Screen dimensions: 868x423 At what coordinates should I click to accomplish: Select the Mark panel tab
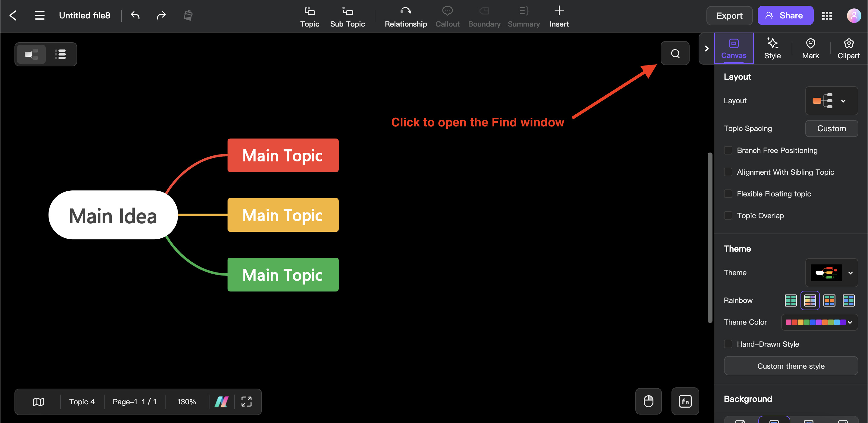pos(810,48)
